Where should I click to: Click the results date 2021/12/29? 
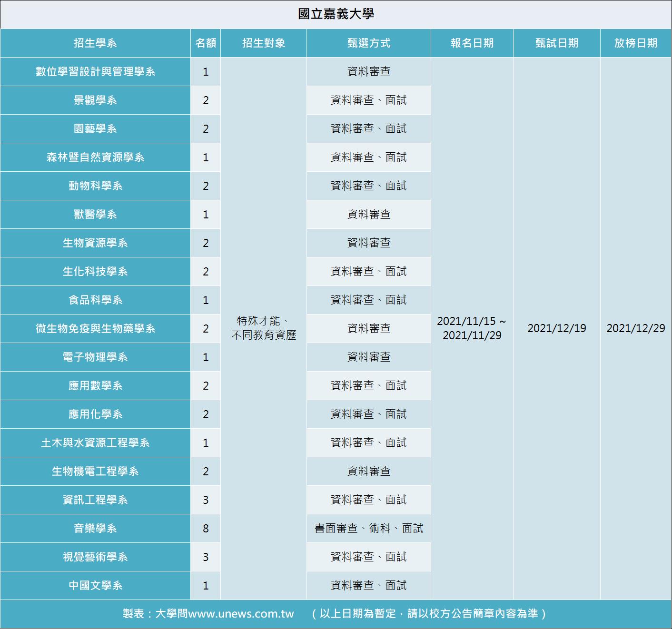[636, 329]
